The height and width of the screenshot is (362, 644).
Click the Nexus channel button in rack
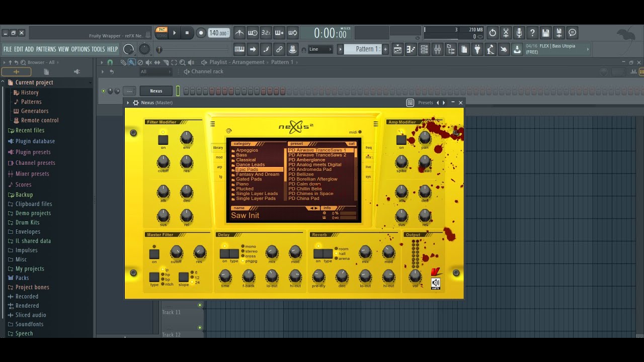pos(156,91)
